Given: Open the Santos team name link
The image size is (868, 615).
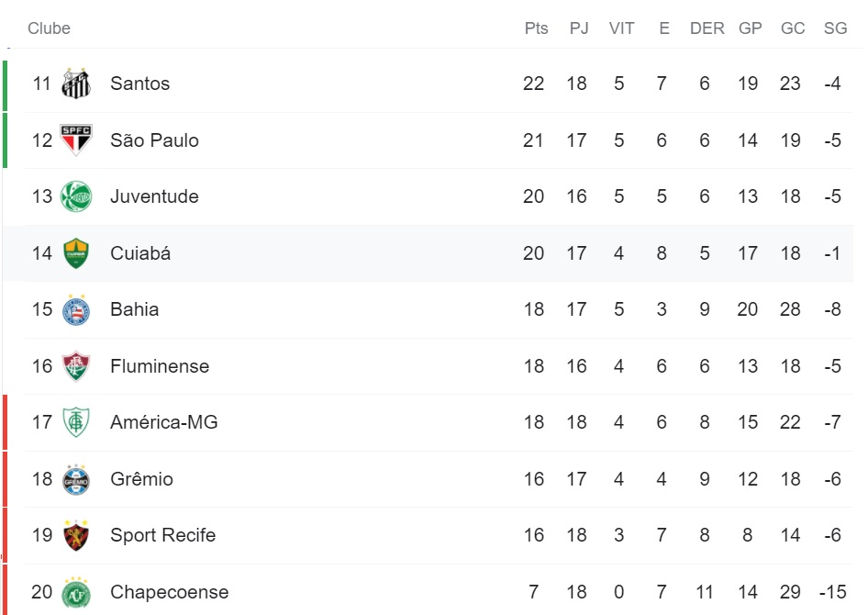Looking at the screenshot, I should tap(140, 84).
